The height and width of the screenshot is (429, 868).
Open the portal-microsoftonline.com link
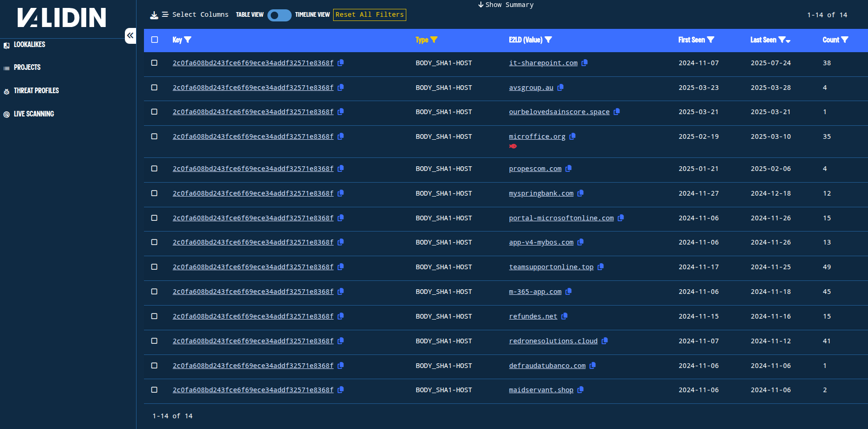coord(561,218)
